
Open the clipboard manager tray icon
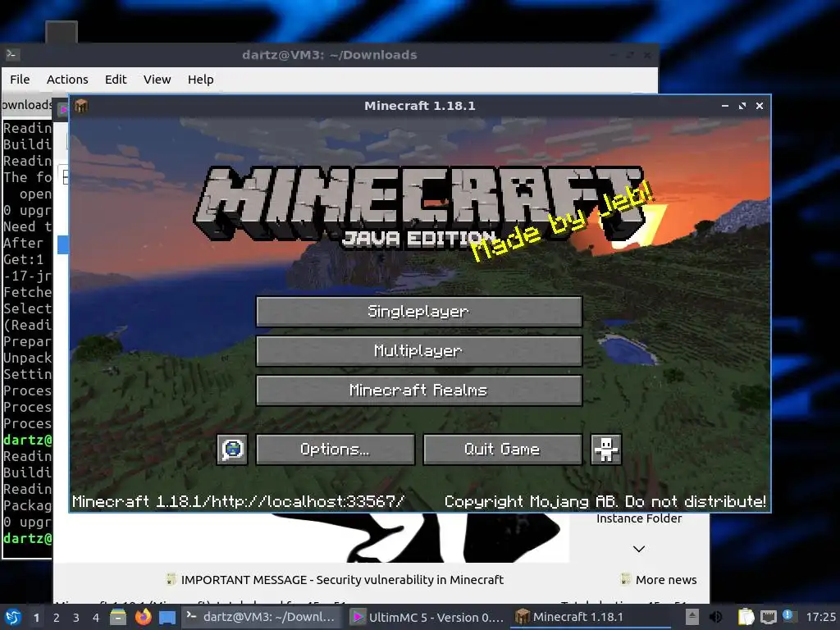[x=746, y=617]
